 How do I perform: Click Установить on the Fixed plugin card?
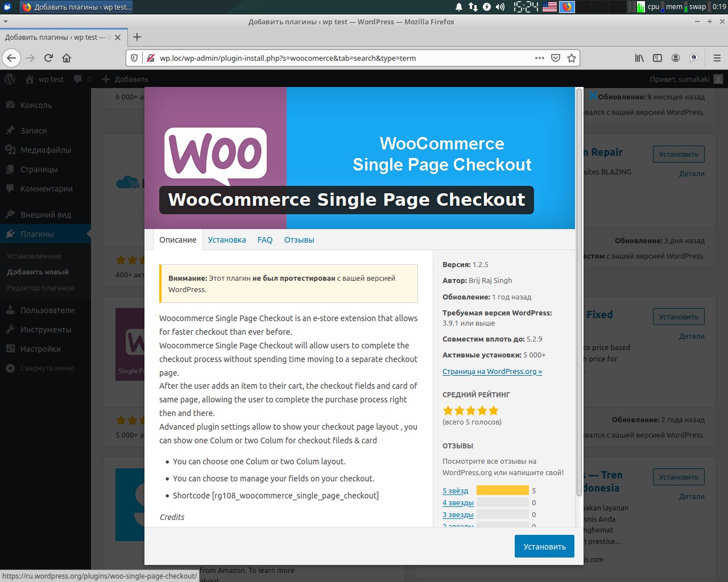679,317
